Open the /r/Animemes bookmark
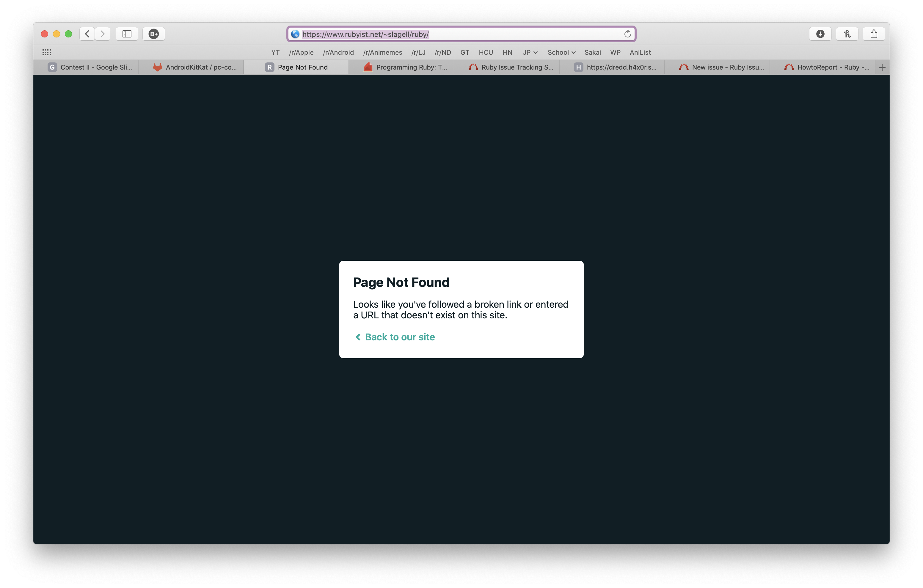This screenshot has height=588, width=923. [x=382, y=53]
